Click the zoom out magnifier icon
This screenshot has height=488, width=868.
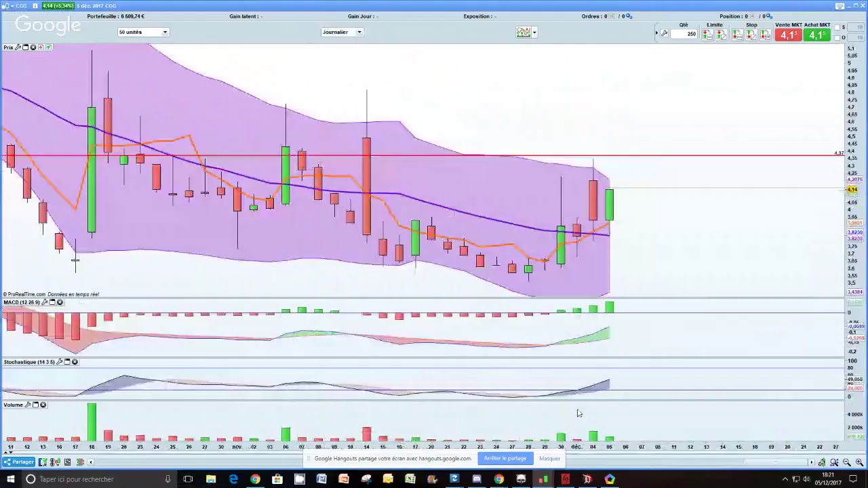pos(847,462)
